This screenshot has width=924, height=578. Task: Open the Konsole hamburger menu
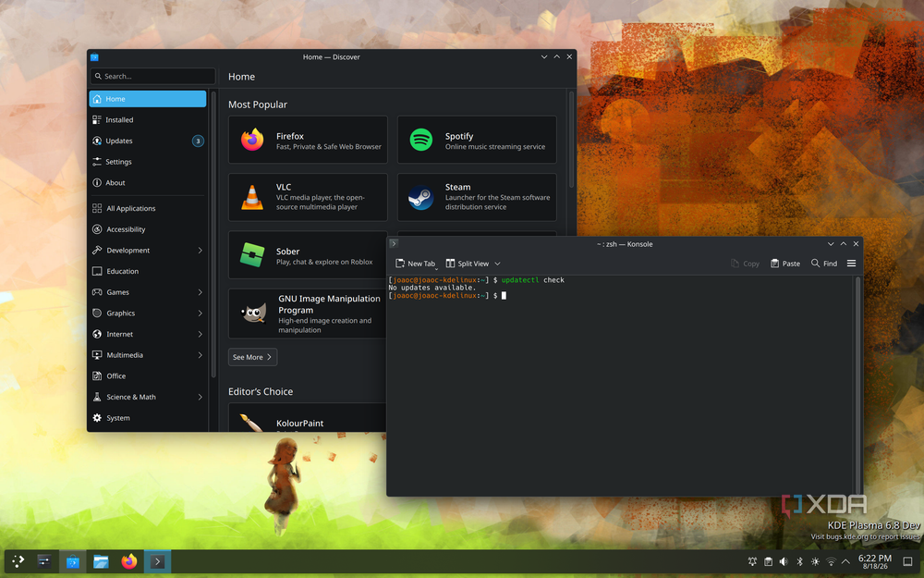pyautogui.click(x=851, y=264)
